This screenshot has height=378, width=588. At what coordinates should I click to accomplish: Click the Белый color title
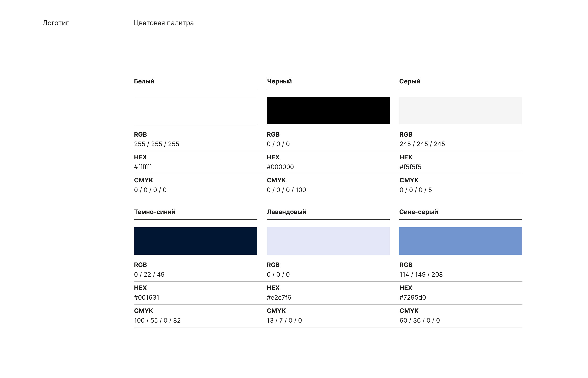tap(144, 81)
